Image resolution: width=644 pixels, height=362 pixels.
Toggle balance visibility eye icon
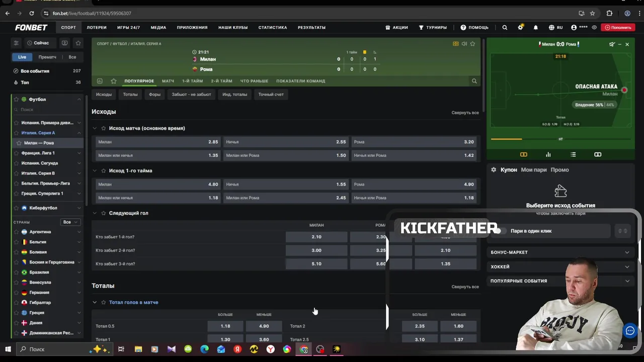(594, 28)
